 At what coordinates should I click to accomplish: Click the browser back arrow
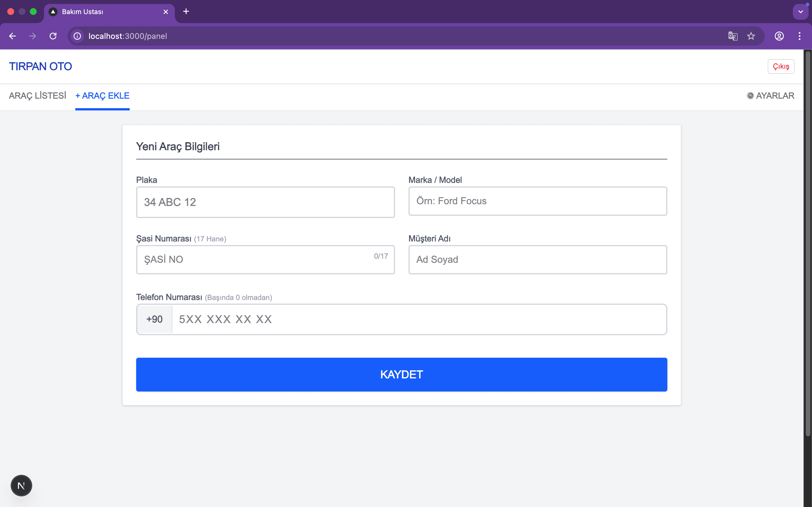(x=12, y=36)
